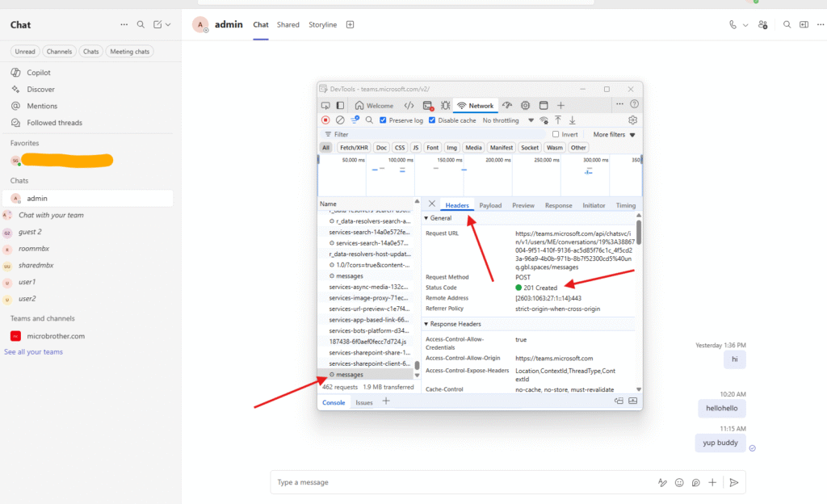Start an audio call with admin
This screenshot has width=827, height=504.
pyautogui.click(x=733, y=25)
